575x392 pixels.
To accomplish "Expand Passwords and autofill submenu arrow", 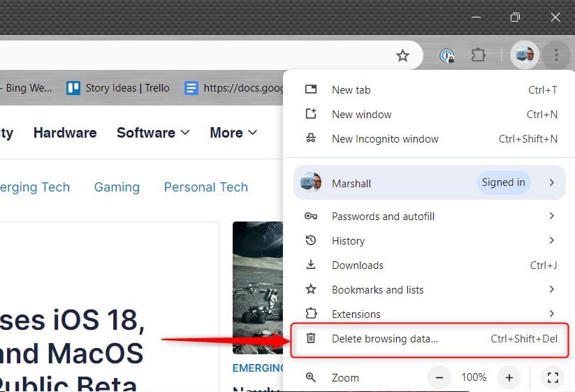I will pyautogui.click(x=551, y=216).
